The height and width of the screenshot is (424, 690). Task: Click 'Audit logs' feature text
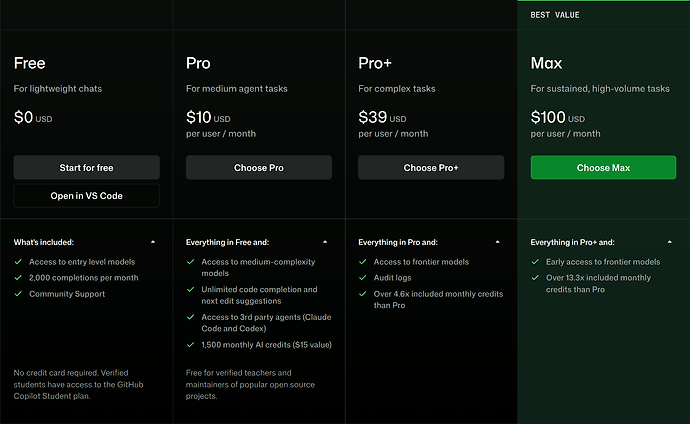pos(393,278)
